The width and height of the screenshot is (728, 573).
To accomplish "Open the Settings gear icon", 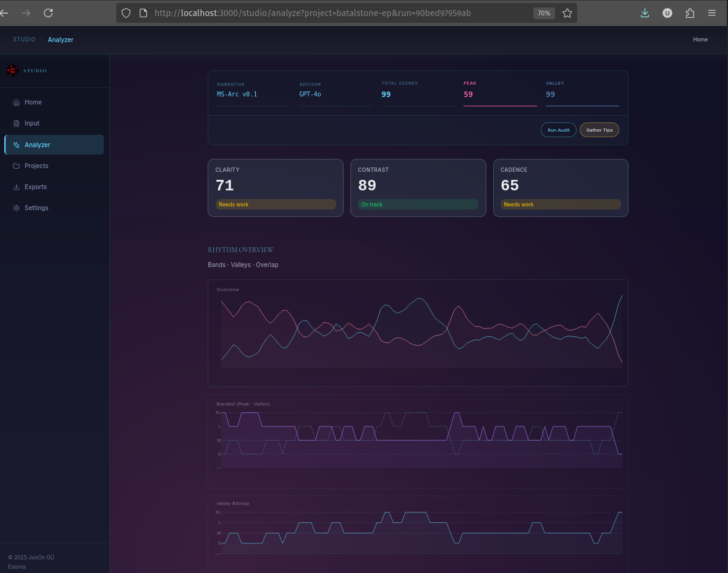I will point(16,208).
